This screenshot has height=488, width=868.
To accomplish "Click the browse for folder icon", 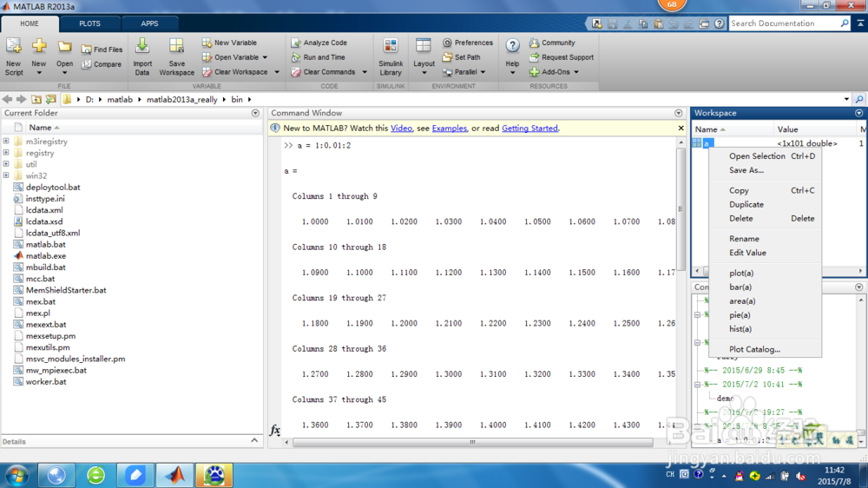I will (x=51, y=99).
